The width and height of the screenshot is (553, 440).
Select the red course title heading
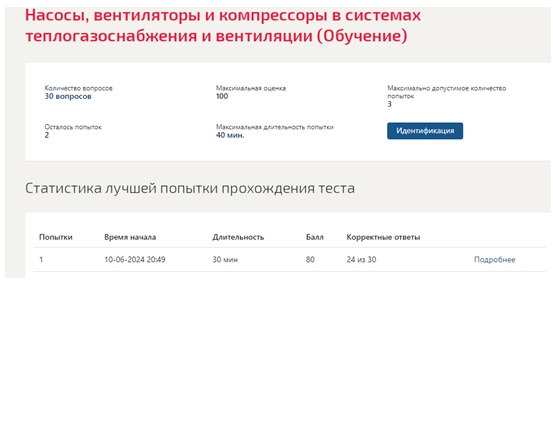(223, 25)
